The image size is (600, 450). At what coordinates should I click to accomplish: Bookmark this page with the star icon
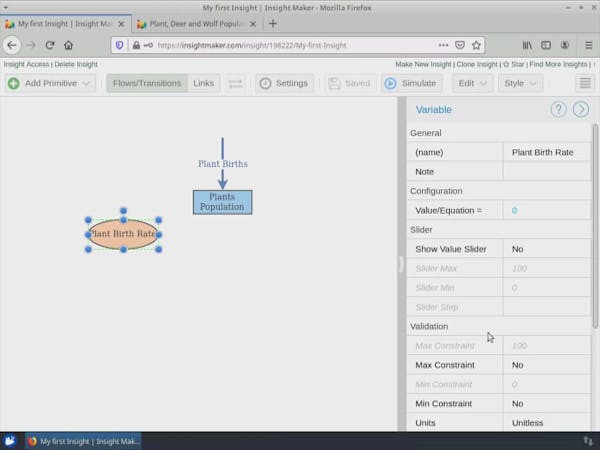476,45
